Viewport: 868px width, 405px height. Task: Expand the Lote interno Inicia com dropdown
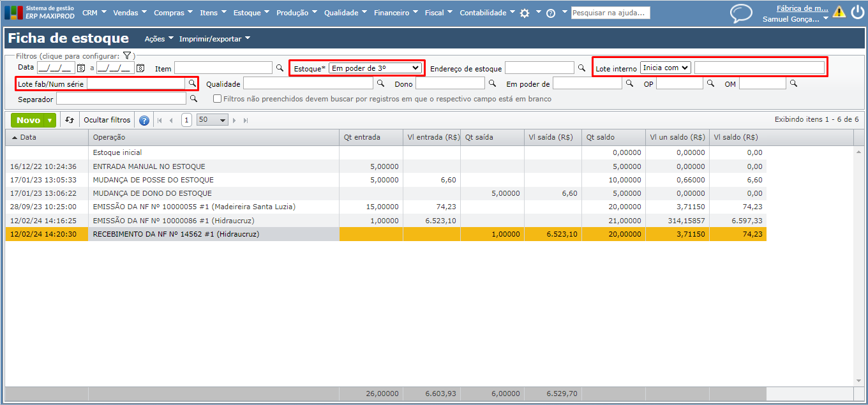pos(665,68)
